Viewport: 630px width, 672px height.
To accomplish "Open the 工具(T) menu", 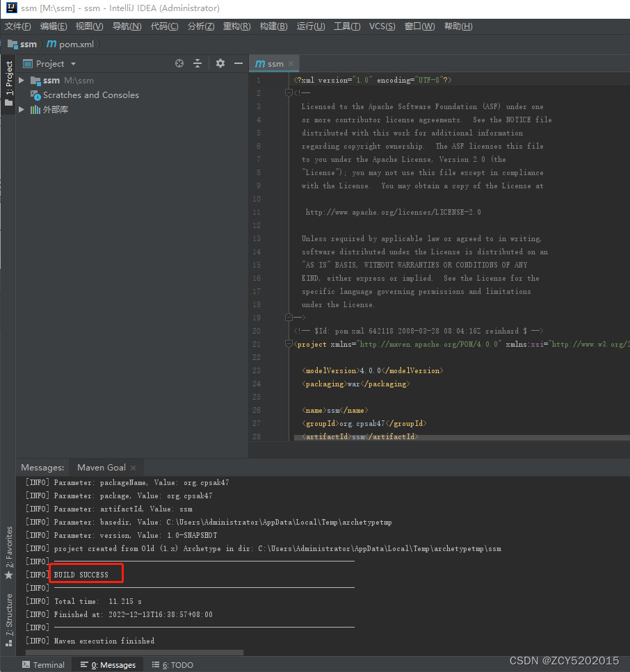I will (347, 26).
